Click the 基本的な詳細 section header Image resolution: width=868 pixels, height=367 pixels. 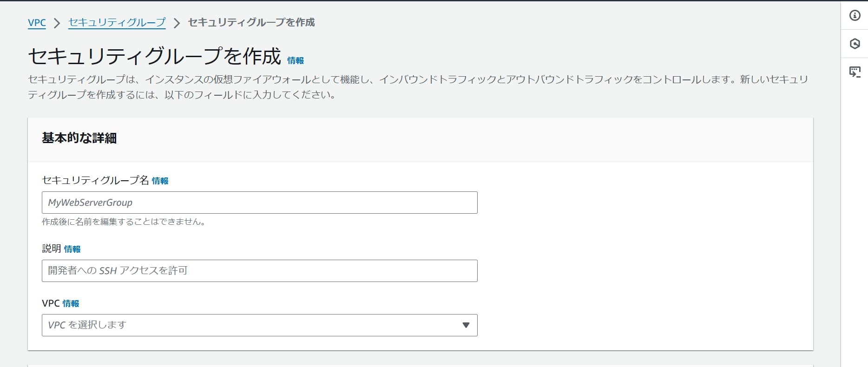[79, 138]
